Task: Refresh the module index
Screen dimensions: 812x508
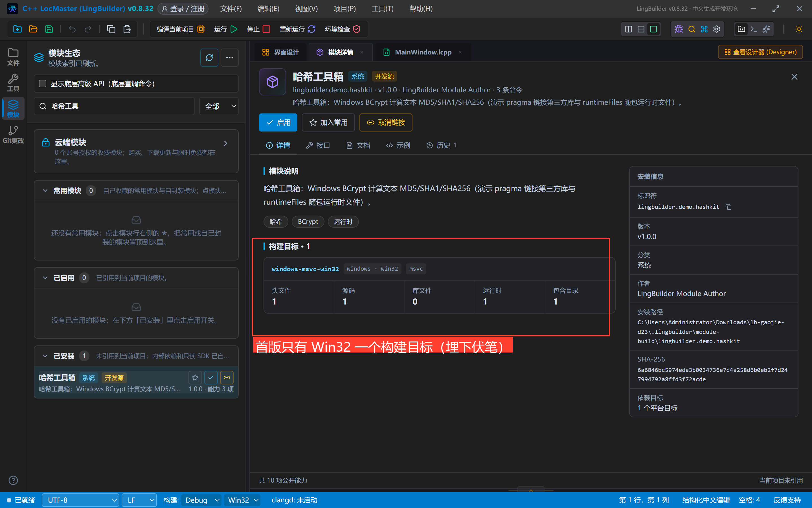Action: [209, 58]
